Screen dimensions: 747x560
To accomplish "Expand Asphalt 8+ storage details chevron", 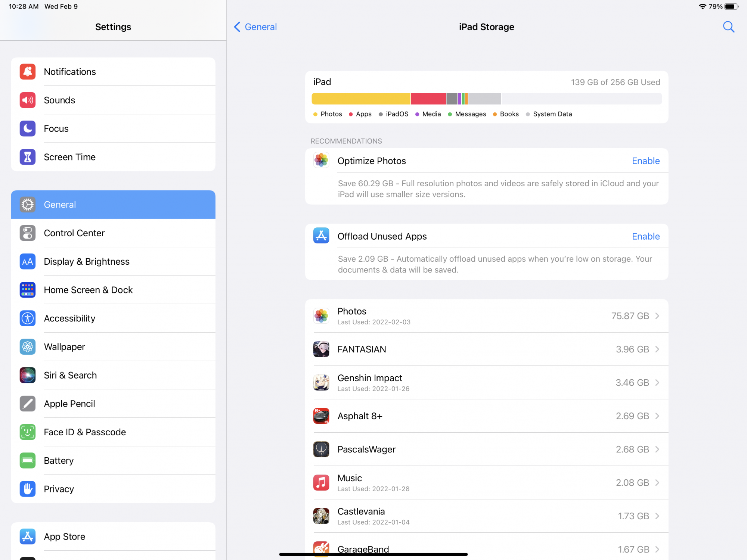I will [x=657, y=416].
